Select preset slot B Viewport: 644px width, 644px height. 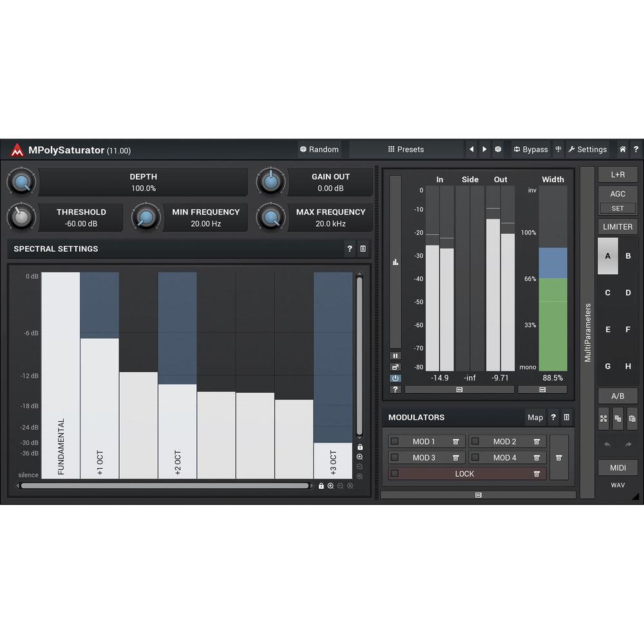point(628,256)
